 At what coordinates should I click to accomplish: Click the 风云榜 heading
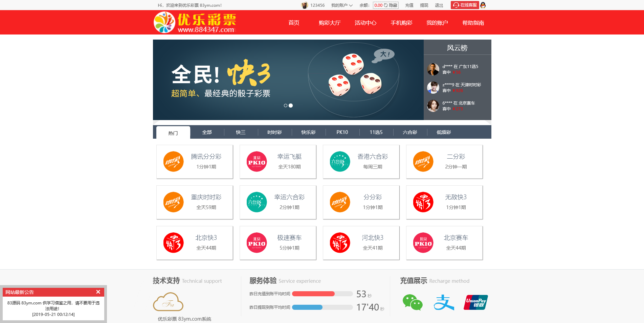tap(457, 48)
